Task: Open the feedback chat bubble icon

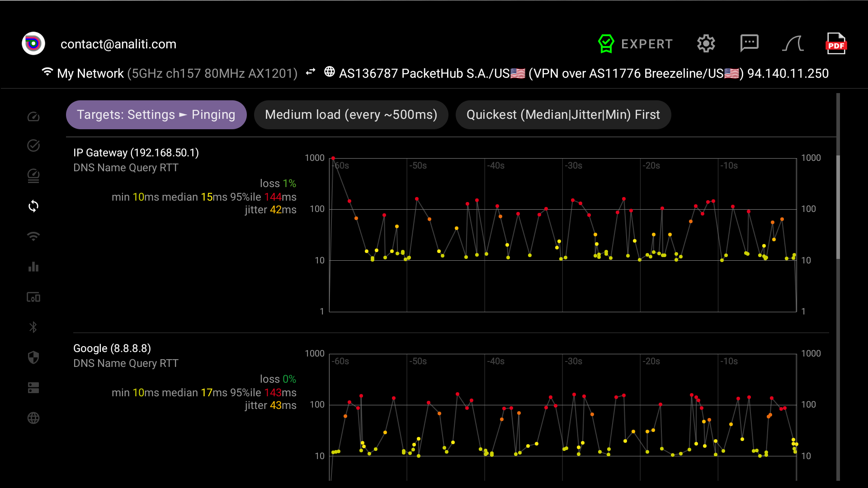Action: pos(749,44)
